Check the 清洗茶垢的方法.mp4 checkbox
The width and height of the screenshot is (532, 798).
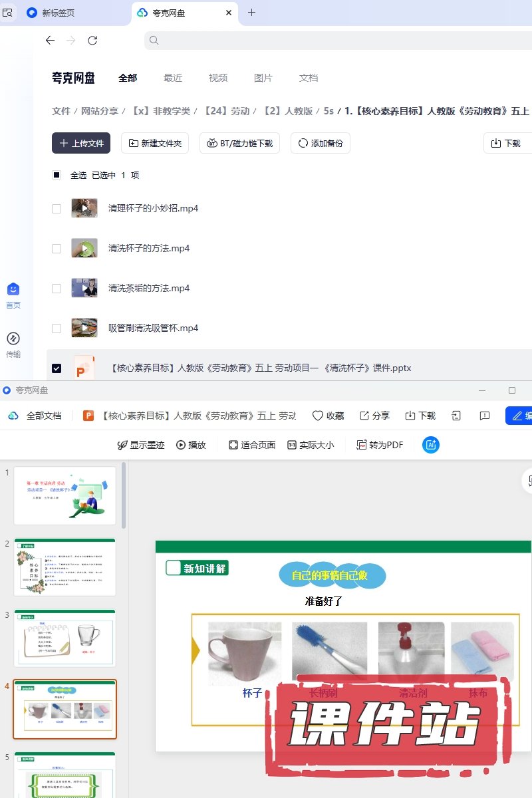pyautogui.click(x=57, y=289)
